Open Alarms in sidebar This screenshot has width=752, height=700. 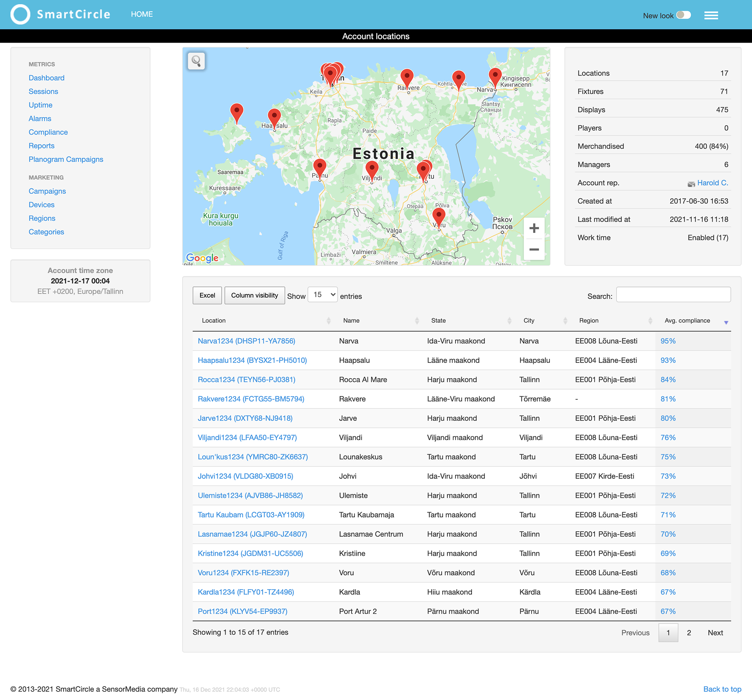(x=40, y=119)
